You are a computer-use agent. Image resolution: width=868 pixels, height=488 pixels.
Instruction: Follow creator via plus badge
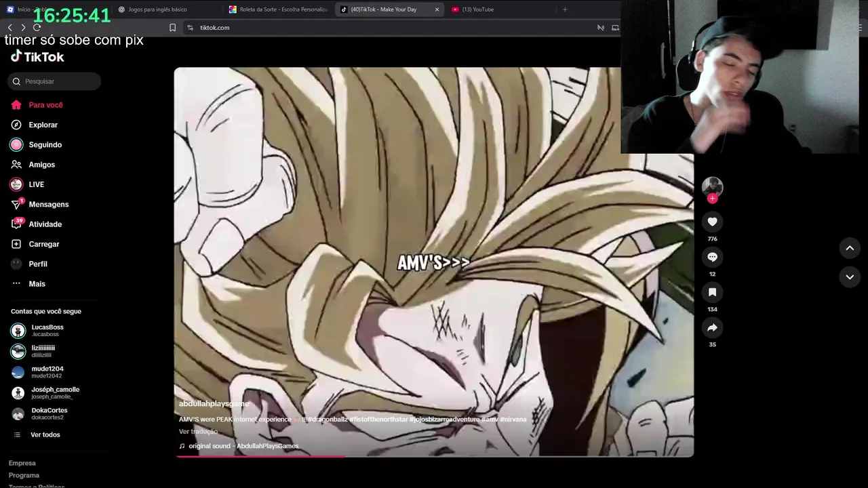tap(712, 199)
